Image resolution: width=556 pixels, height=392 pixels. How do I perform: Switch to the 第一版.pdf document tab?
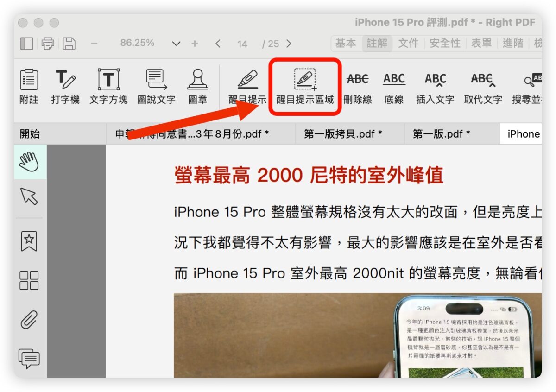pos(452,134)
